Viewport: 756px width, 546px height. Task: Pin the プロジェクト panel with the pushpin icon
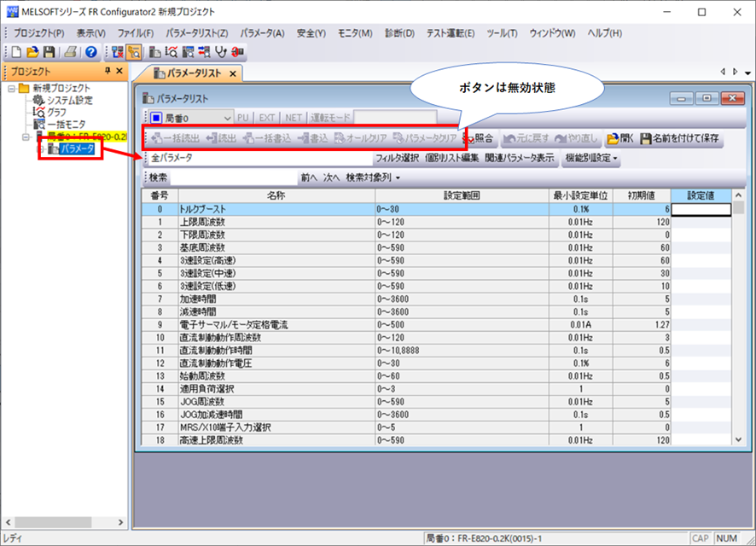[x=108, y=71]
